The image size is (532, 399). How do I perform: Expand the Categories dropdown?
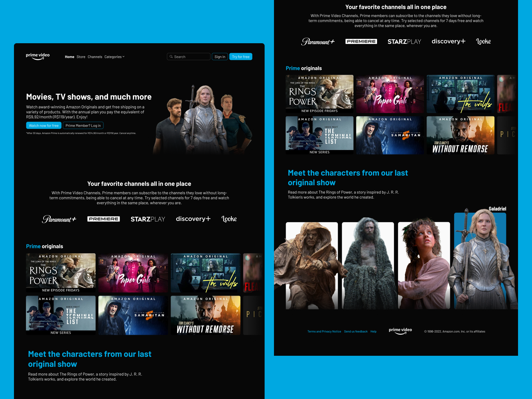[x=114, y=57]
